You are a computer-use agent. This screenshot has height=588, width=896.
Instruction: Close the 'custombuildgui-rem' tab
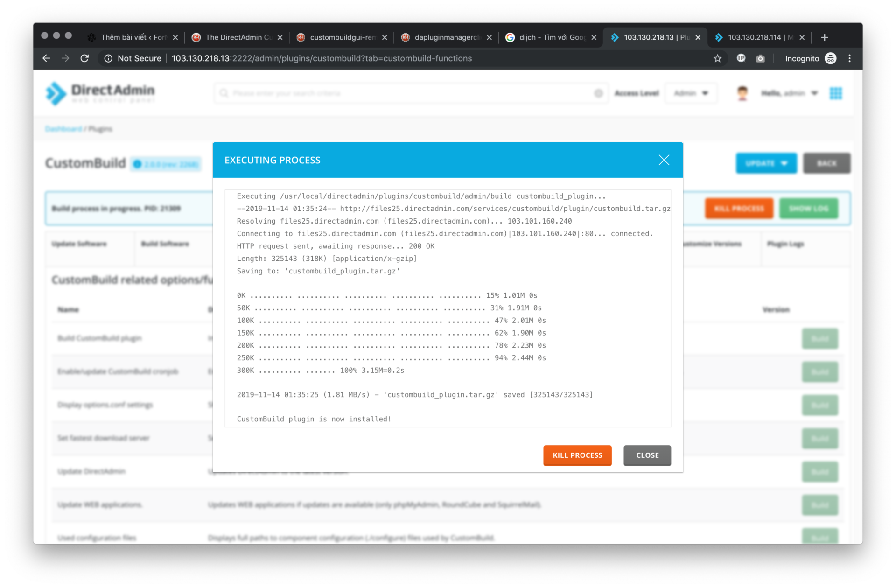tap(385, 37)
